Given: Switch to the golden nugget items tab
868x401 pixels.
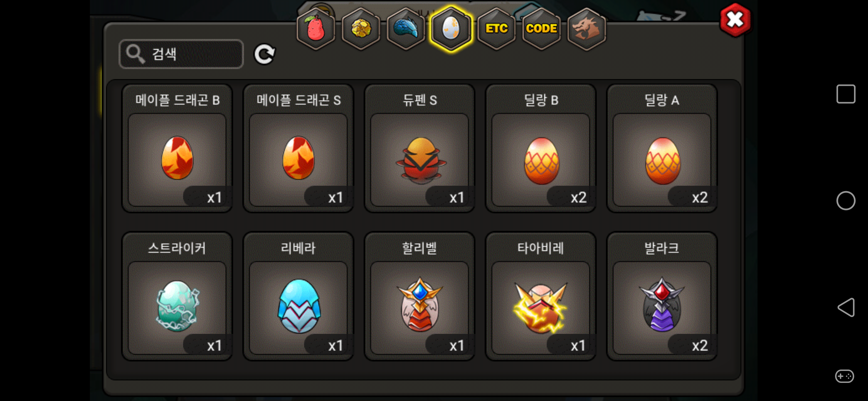Looking at the screenshot, I should (361, 29).
